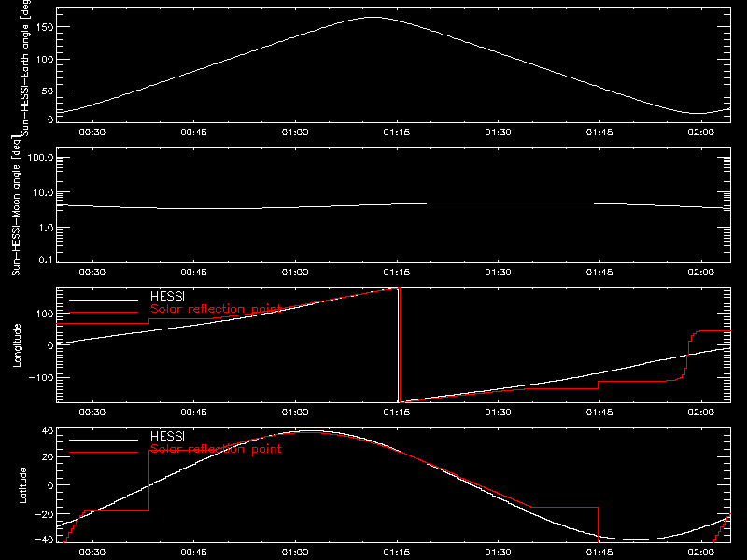The image size is (747, 560).
Task: Click 00:30 label under Moon angle plot
Action: pyautogui.click(x=92, y=273)
